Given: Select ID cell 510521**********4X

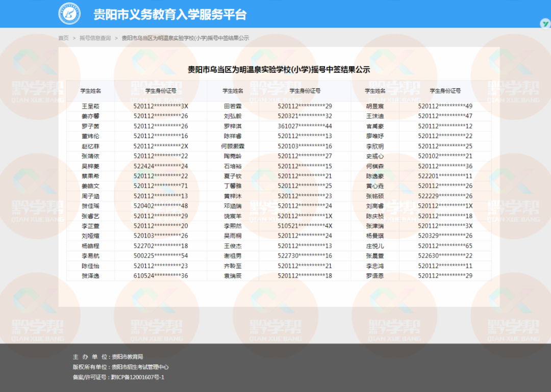Looking at the screenshot, I should click(305, 226).
